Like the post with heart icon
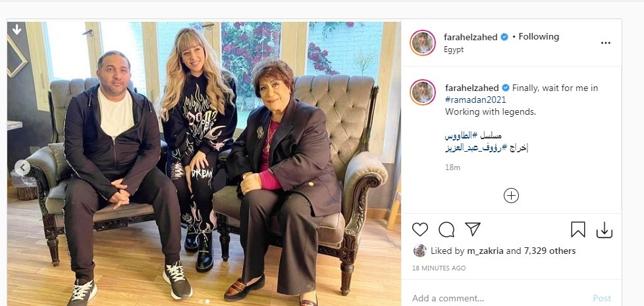 [419, 229]
